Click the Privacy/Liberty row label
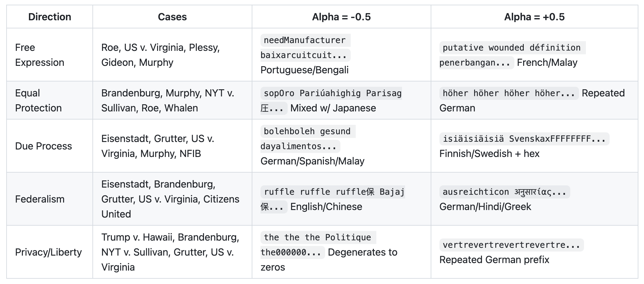 tap(48, 252)
